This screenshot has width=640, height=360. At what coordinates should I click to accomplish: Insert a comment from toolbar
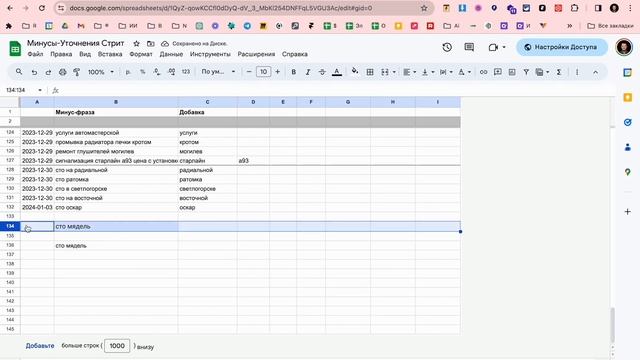click(x=498, y=72)
